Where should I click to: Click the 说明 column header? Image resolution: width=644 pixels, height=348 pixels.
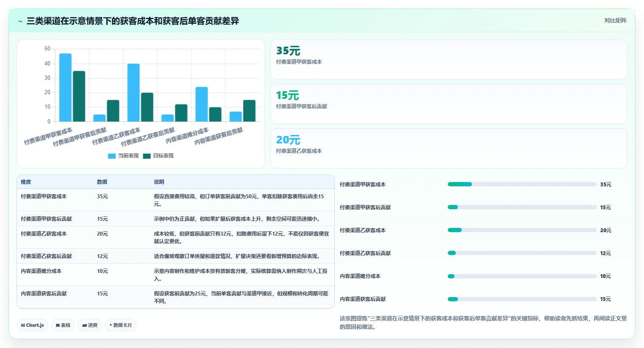coord(159,182)
